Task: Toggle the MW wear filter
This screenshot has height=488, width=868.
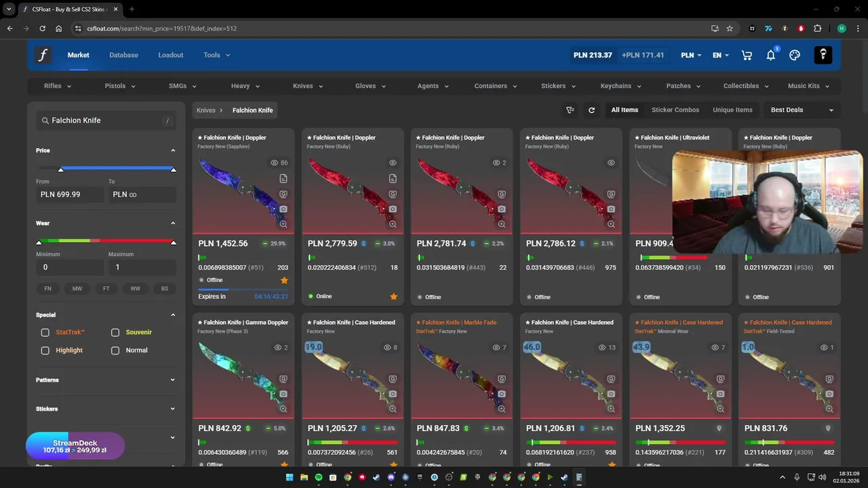Action: point(77,289)
